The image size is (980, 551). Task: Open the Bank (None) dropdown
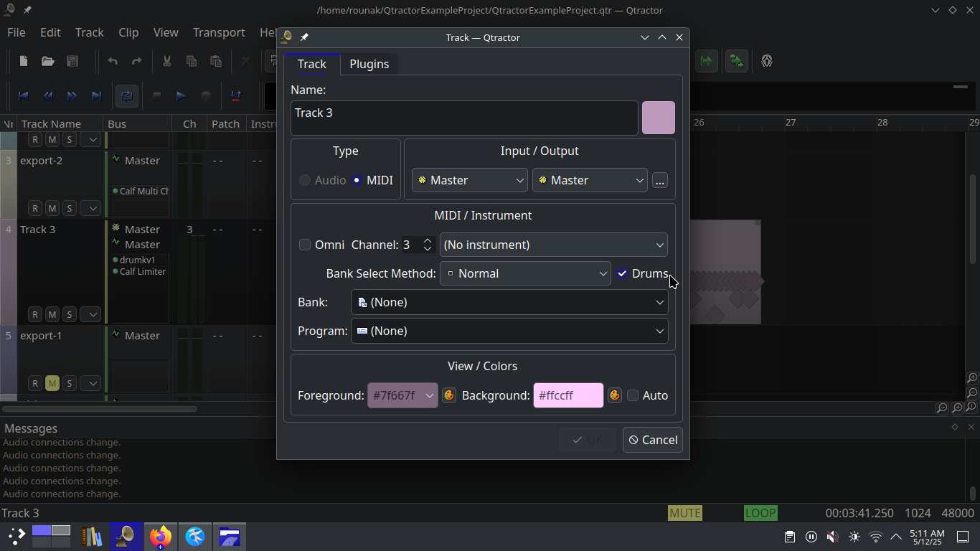pyautogui.click(x=509, y=302)
